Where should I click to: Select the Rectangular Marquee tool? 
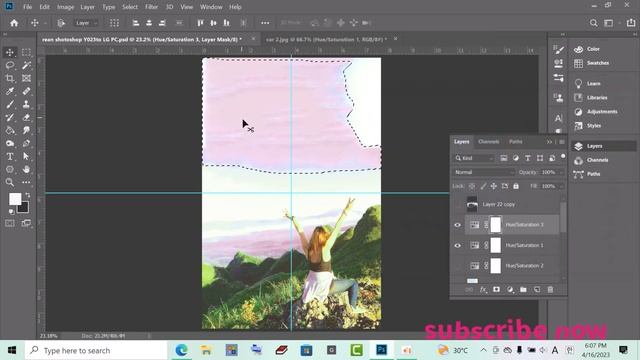26,52
